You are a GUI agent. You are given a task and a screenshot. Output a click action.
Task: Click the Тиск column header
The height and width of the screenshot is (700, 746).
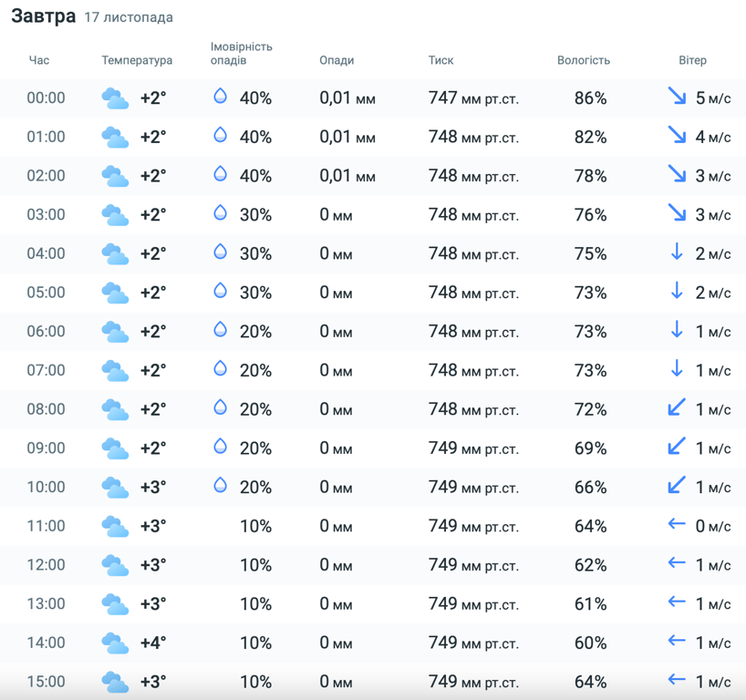click(440, 60)
